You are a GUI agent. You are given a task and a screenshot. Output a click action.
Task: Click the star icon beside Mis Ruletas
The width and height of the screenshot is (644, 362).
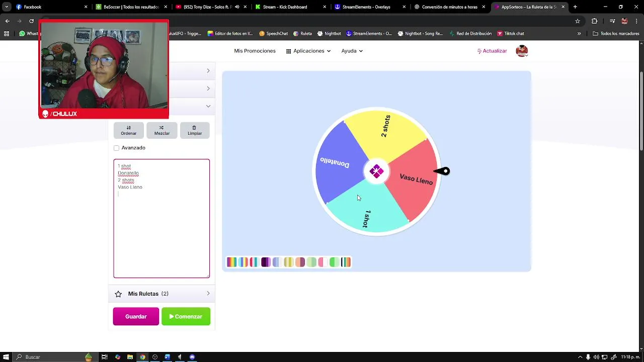point(118,294)
